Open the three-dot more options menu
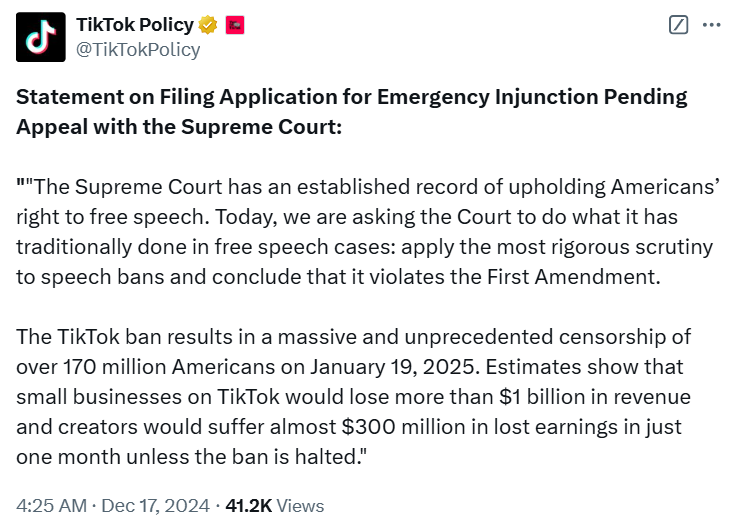The image size is (741, 525). pos(711,25)
